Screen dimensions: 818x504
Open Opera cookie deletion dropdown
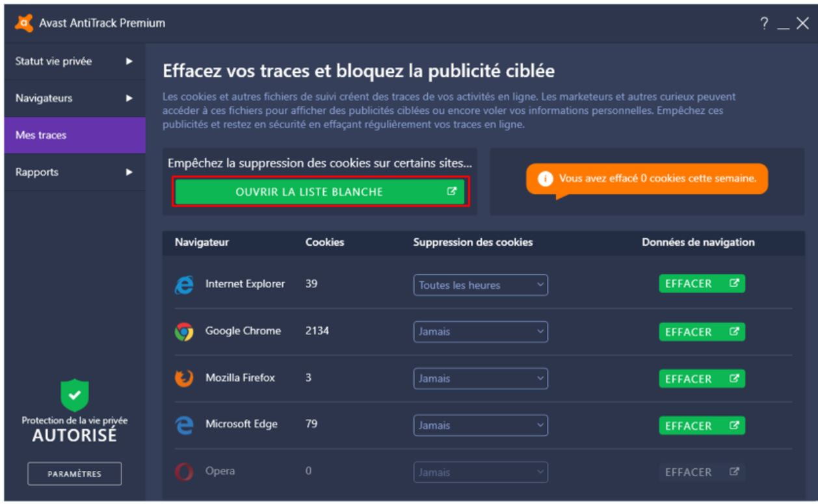(481, 472)
